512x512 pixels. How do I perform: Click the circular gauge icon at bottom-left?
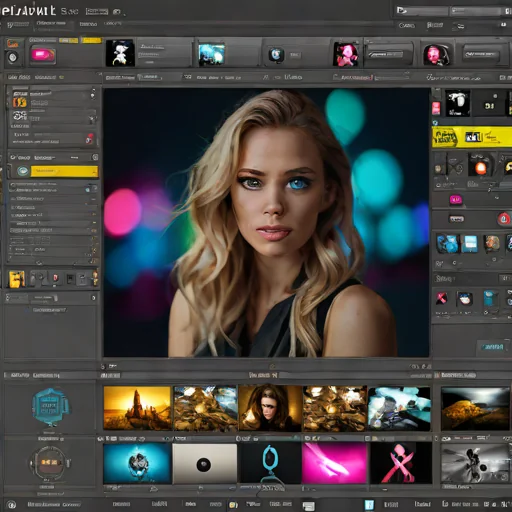[x=49, y=463]
